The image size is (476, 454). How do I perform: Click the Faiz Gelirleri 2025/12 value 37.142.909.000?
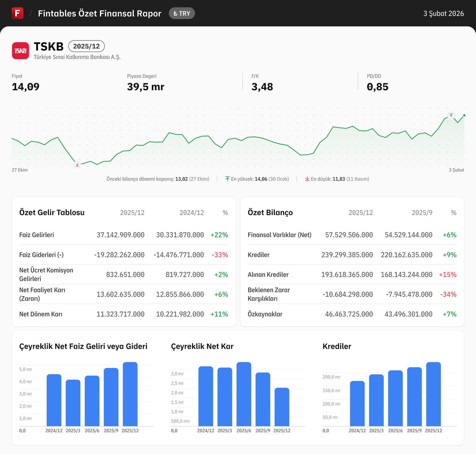pos(121,235)
